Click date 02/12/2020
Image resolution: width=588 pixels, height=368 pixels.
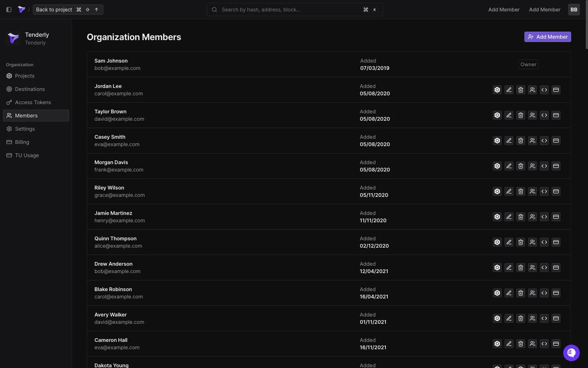[374, 246]
